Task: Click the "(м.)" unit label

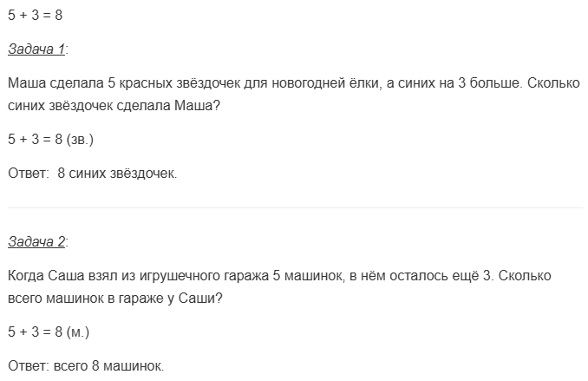Action: click(76, 331)
